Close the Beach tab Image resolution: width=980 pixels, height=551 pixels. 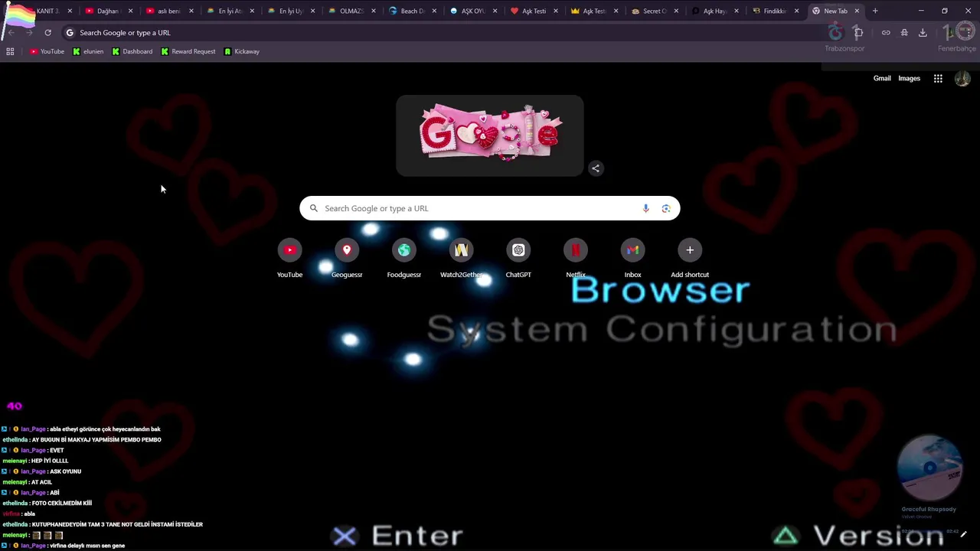click(433, 11)
